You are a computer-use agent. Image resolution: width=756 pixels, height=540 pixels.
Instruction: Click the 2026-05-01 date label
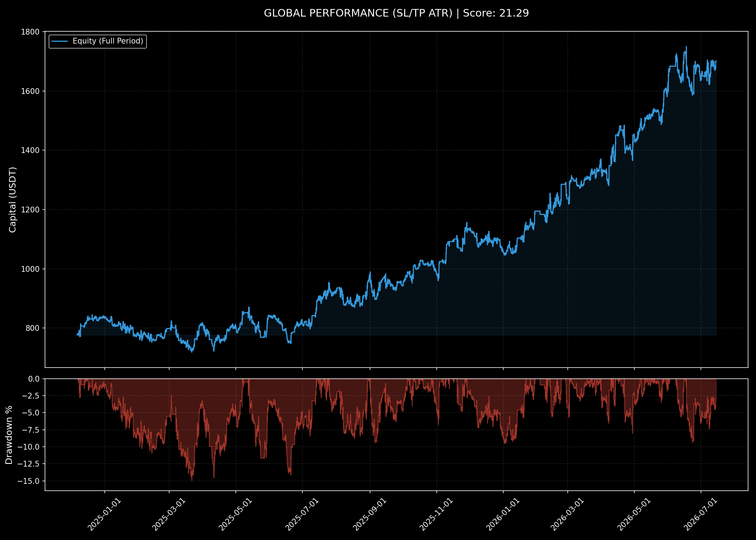634,514
